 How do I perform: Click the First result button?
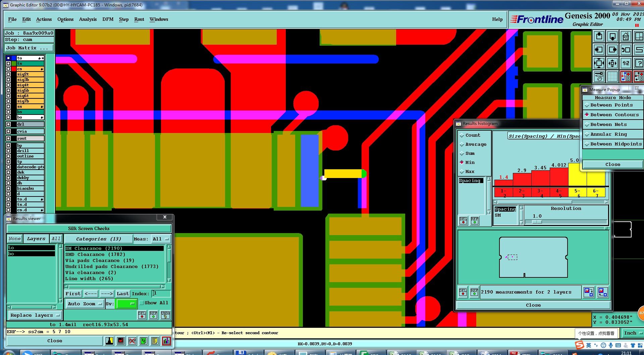73,294
